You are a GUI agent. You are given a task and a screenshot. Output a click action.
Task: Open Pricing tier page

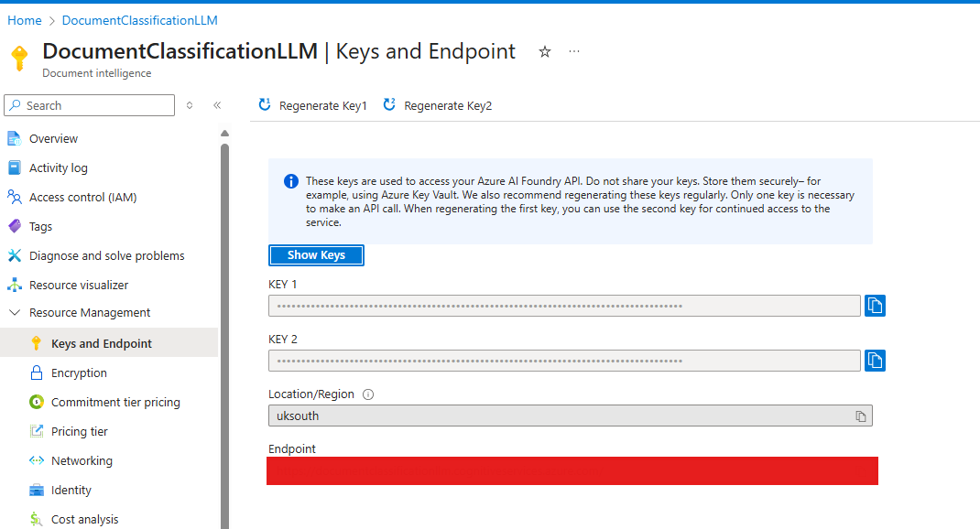point(80,432)
